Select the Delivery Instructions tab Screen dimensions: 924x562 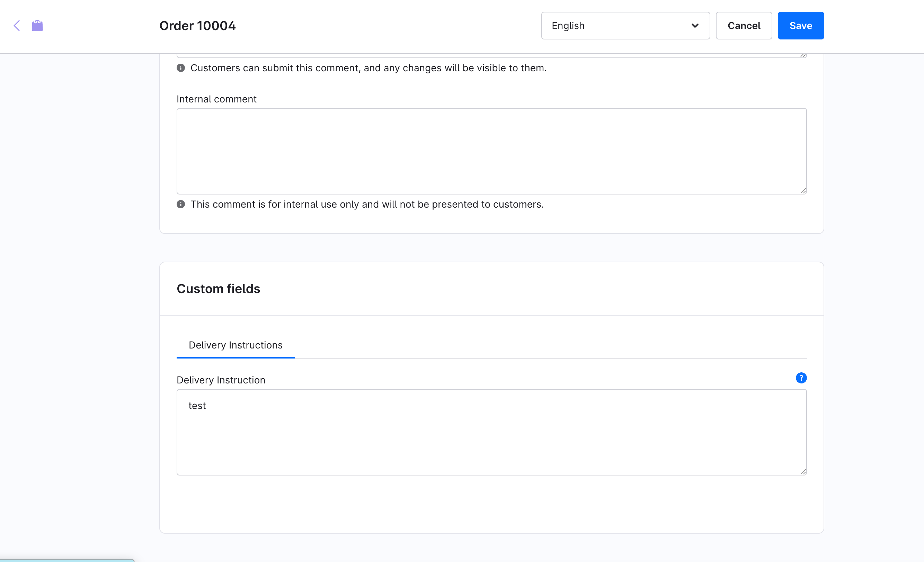tap(236, 345)
